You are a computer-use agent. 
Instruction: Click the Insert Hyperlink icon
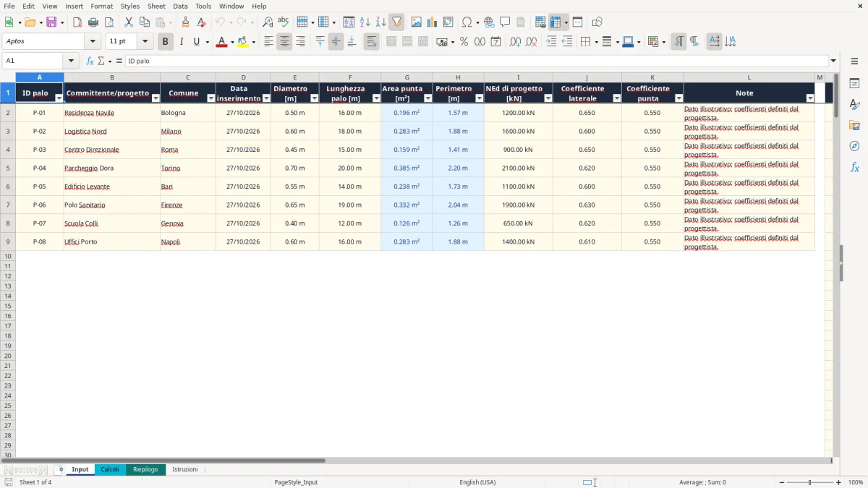[489, 22]
